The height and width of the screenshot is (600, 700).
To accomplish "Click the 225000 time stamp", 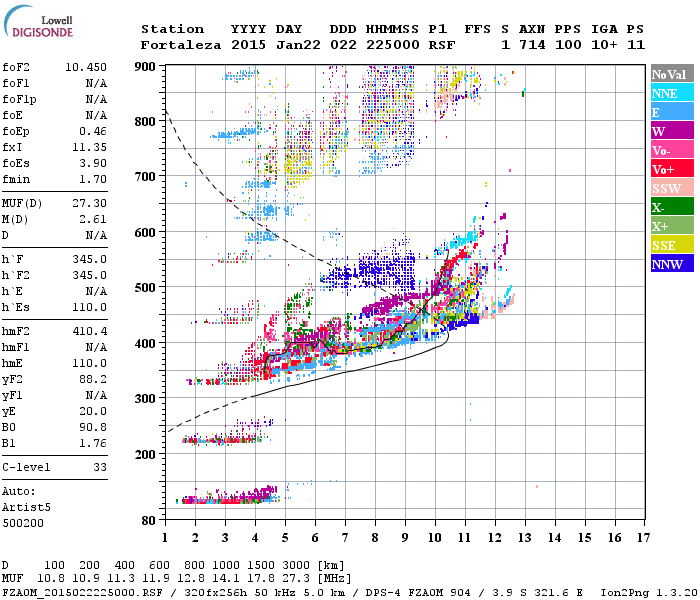I will click(x=393, y=45).
